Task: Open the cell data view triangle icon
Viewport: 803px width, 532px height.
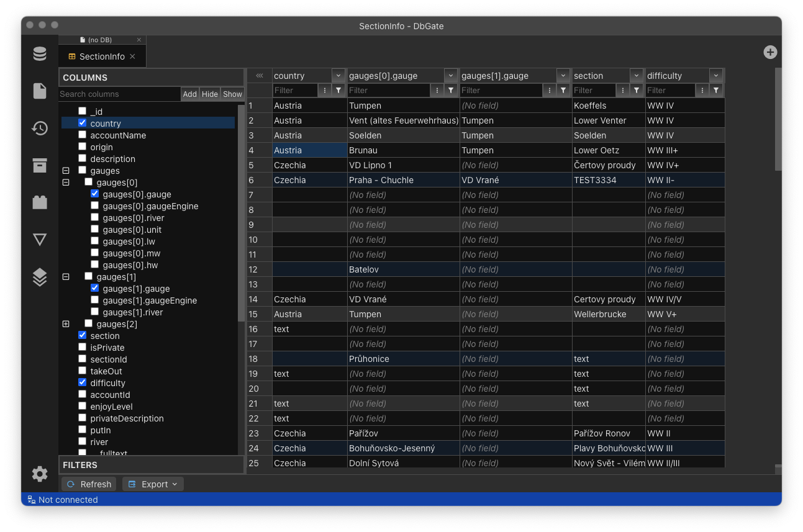Action: [x=40, y=240]
